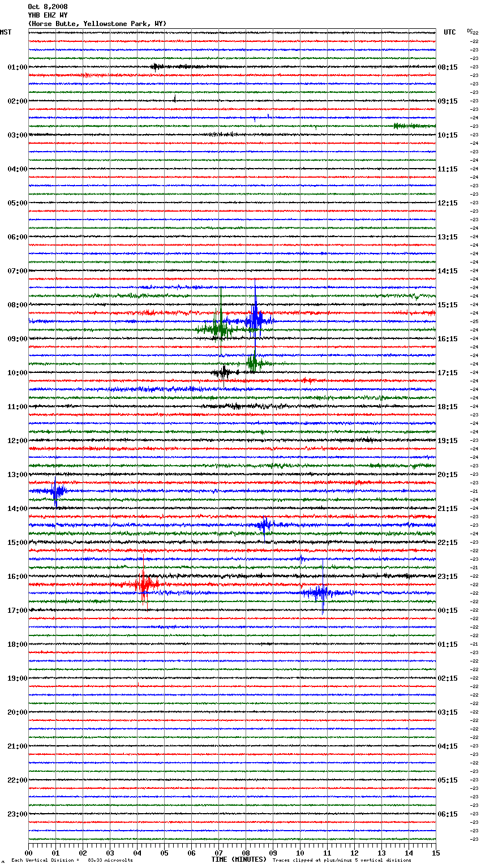
Task: Click the TIME (MINUTES) axis title
Action: [x=239, y=860]
